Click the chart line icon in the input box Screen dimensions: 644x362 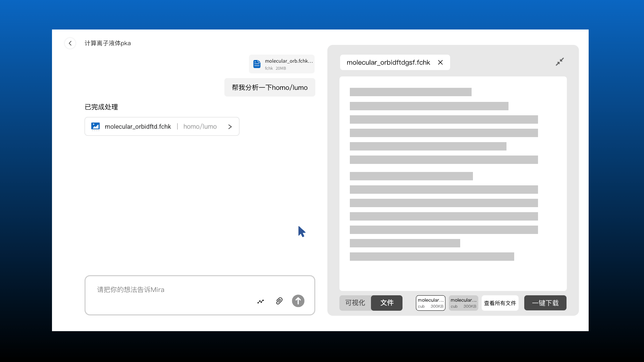tap(261, 301)
